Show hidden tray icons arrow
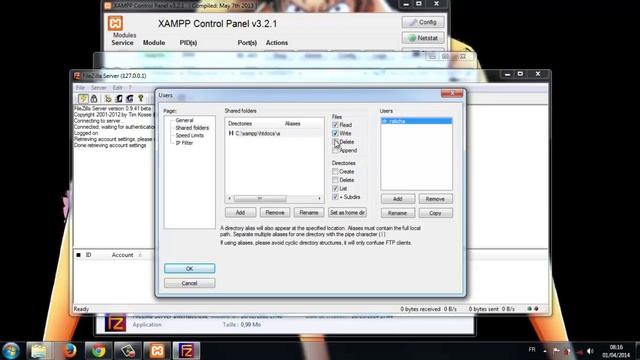This screenshot has height=360, width=640. pos(545,351)
